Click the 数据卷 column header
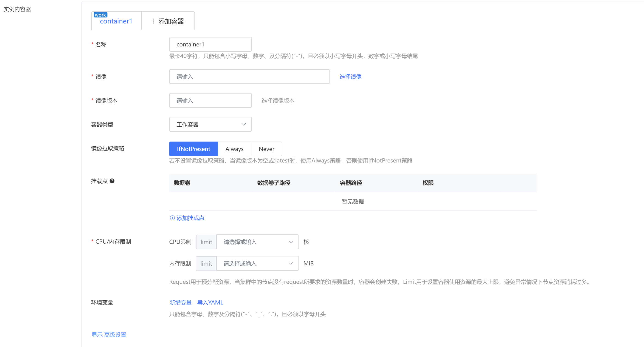Screen dimensions: 644x347 click(x=182, y=183)
